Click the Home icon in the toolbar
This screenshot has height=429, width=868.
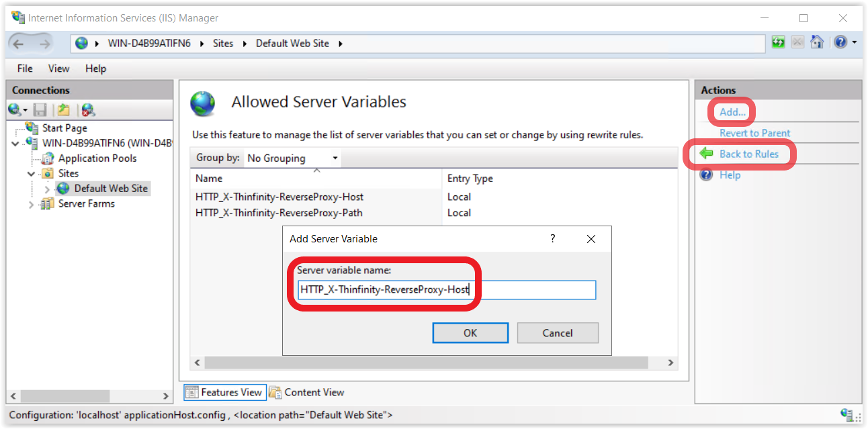[816, 42]
